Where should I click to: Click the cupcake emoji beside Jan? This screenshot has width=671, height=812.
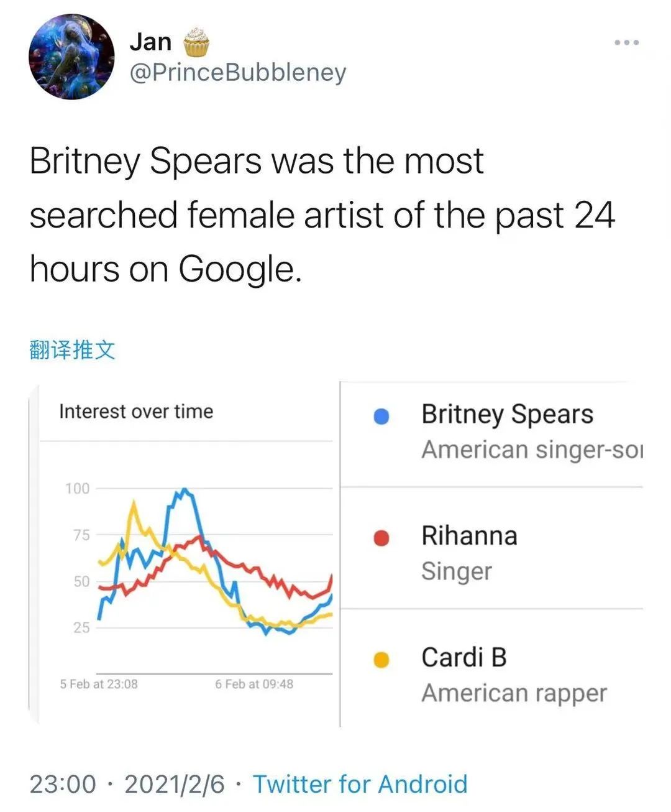[196, 42]
